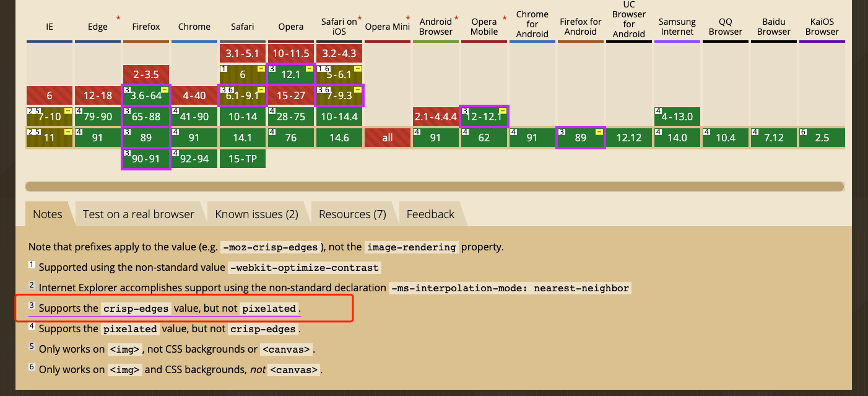Screen dimensions: 868x396
Task: Select the Opera 12.1 version cell
Action: click(x=291, y=74)
